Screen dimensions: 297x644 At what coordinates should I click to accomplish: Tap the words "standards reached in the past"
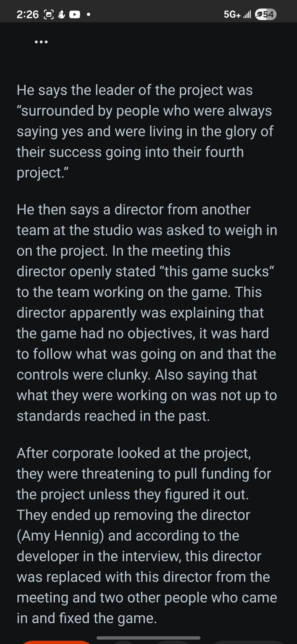(x=113, y=416)
